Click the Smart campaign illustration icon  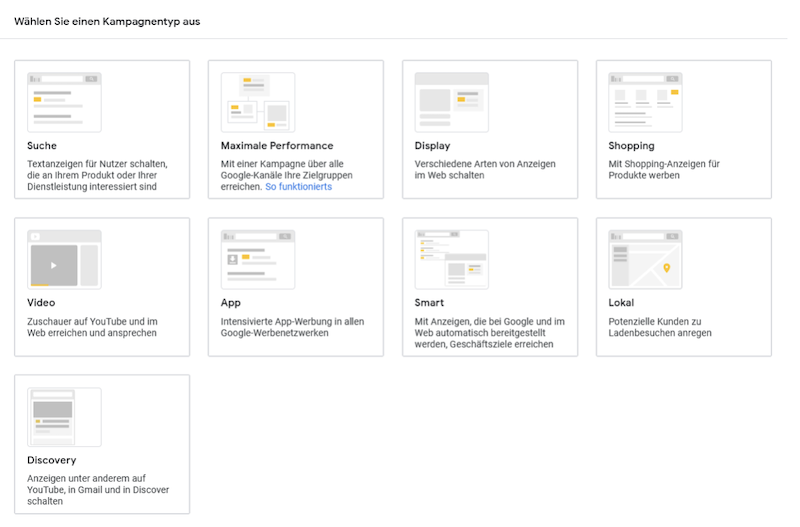click(x=452, y=260)
